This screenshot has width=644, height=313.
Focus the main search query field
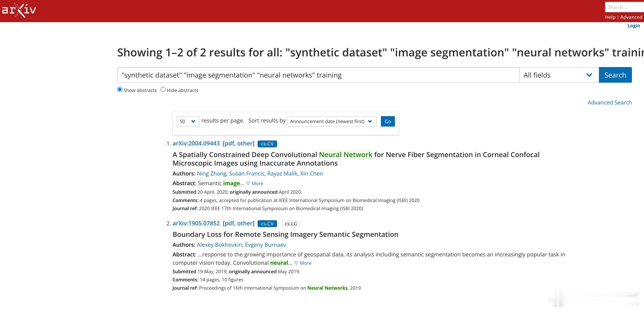coord(318,75)
